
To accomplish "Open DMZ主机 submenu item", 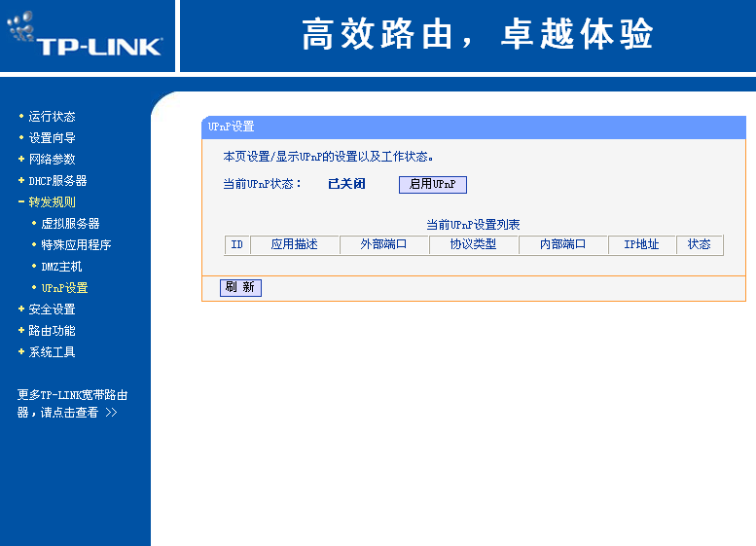I will (61, 267).
